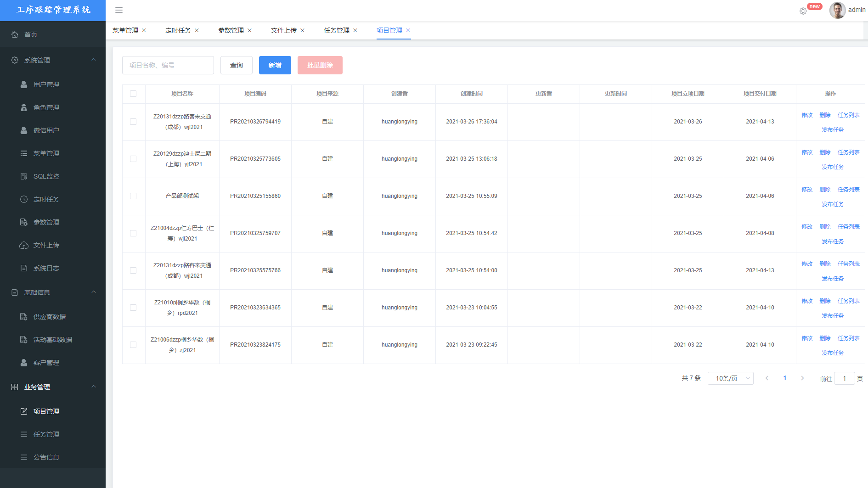This screenshot has width=868, height=488.
Task: Open the 10条/页 page size dropdown
Action: [730, 378]
